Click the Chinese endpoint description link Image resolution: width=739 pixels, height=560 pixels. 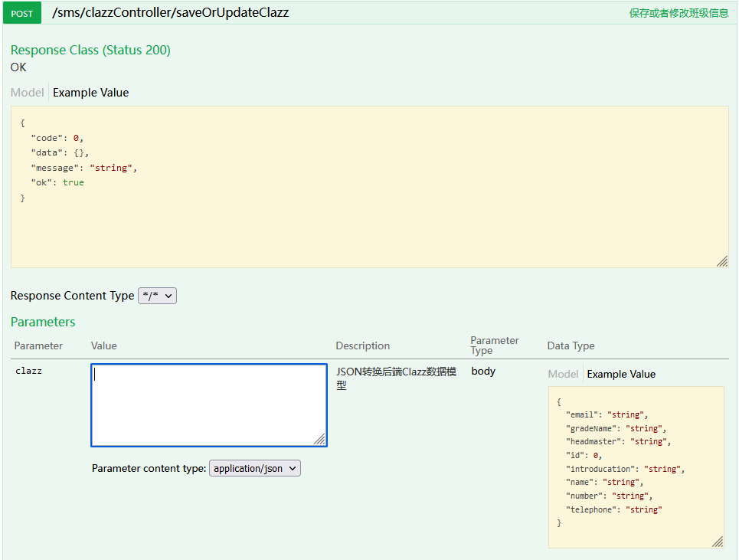(x=679, y=13)
